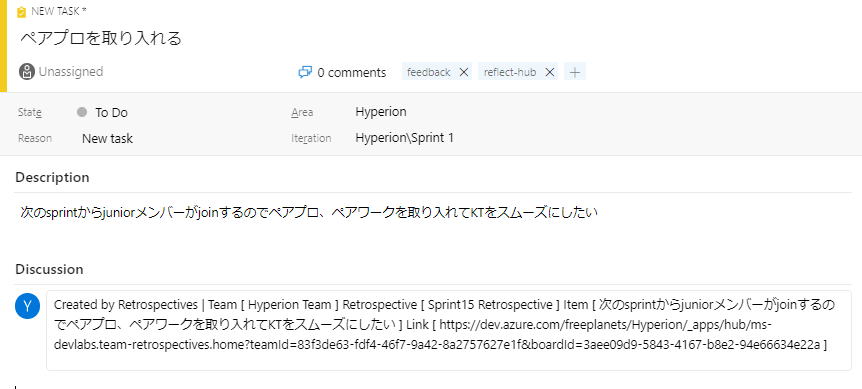
Task: Open the Area field Hyperion
Action: pos(381,112)
